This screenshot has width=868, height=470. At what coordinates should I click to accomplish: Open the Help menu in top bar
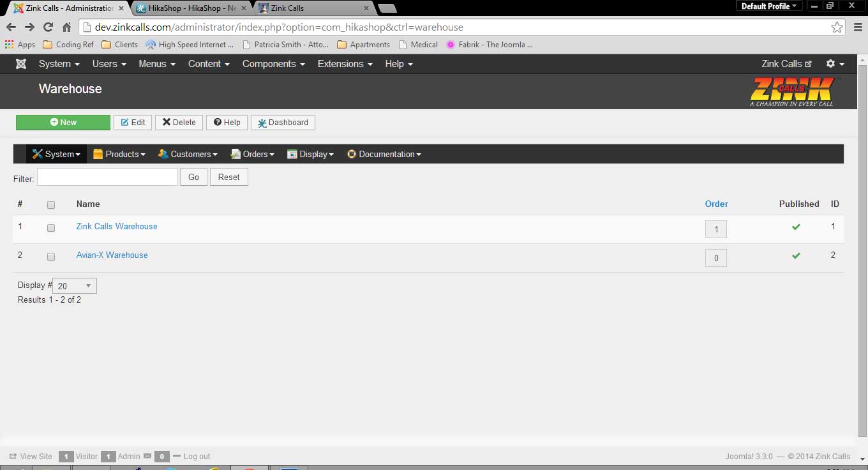tap(399, 64)
